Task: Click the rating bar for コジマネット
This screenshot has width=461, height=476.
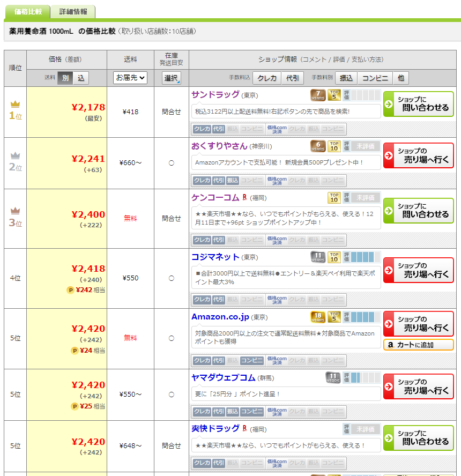Action: pos(362,257)
